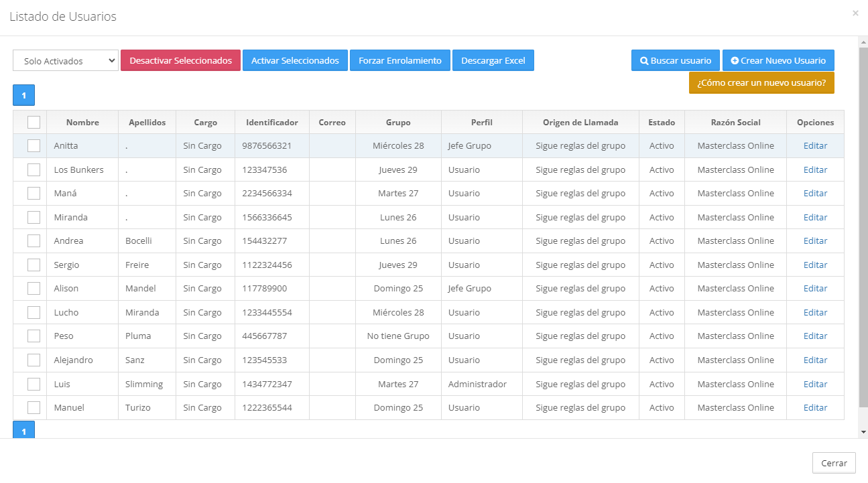Click Editar link for Manuel Turizo
Screen dimensions: 868x483
point(815,408)
